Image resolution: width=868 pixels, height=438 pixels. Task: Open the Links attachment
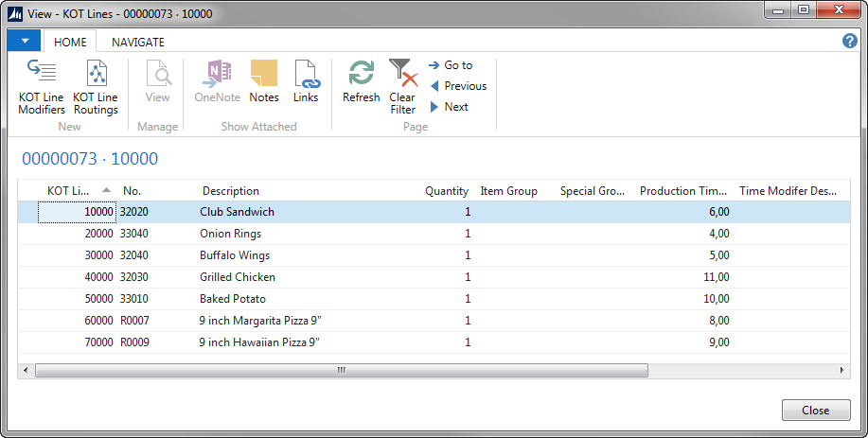pos(306,82)
